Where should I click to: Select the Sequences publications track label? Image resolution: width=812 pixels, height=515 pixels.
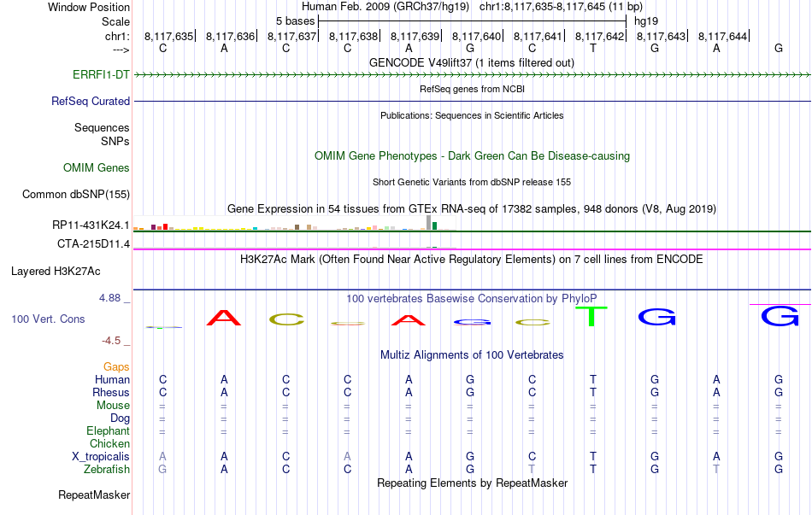[x=102, y=127]
